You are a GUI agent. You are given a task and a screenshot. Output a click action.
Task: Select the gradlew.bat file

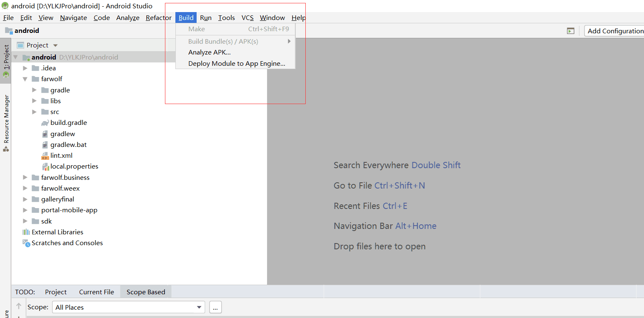68,144
